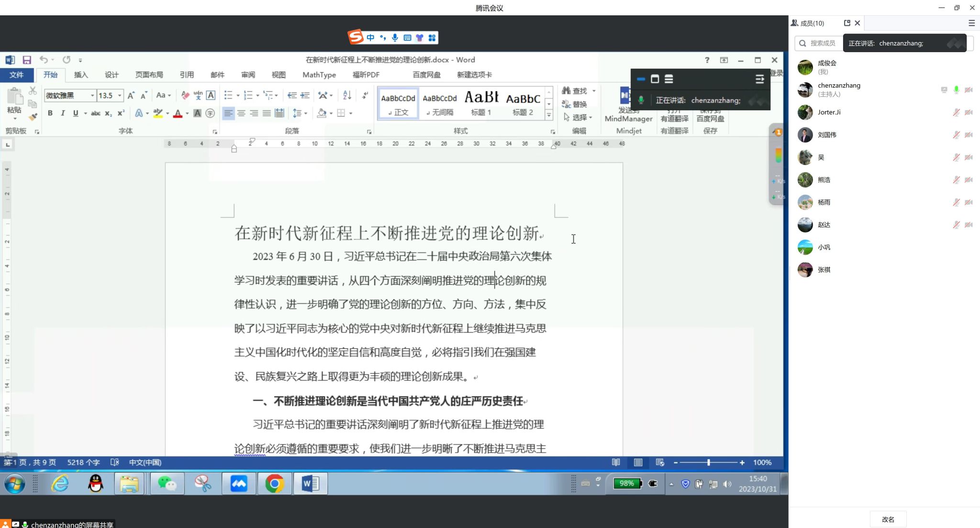This screenshot has height=528, width=980.
Task: Click the 搜索成员 search field
Action: click(x=823, y=43)
